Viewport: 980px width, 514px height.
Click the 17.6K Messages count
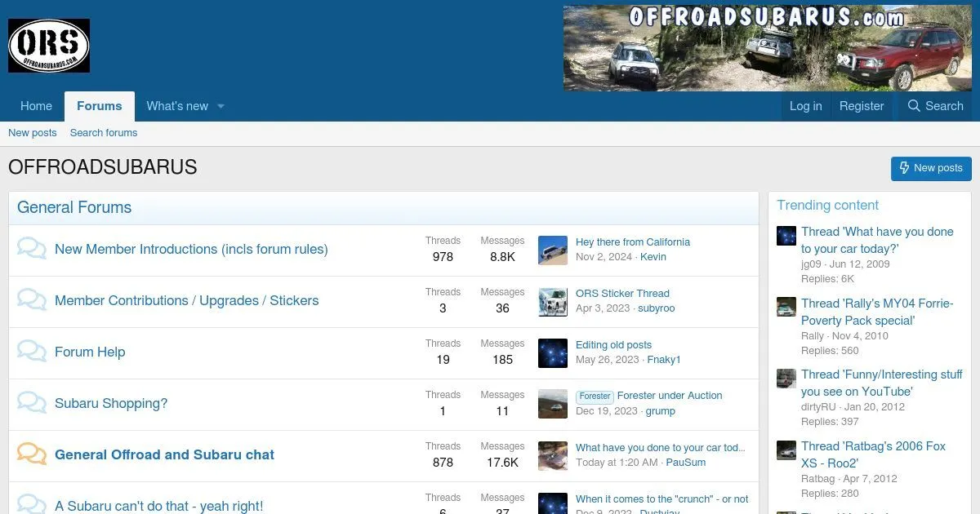(502, 463)
